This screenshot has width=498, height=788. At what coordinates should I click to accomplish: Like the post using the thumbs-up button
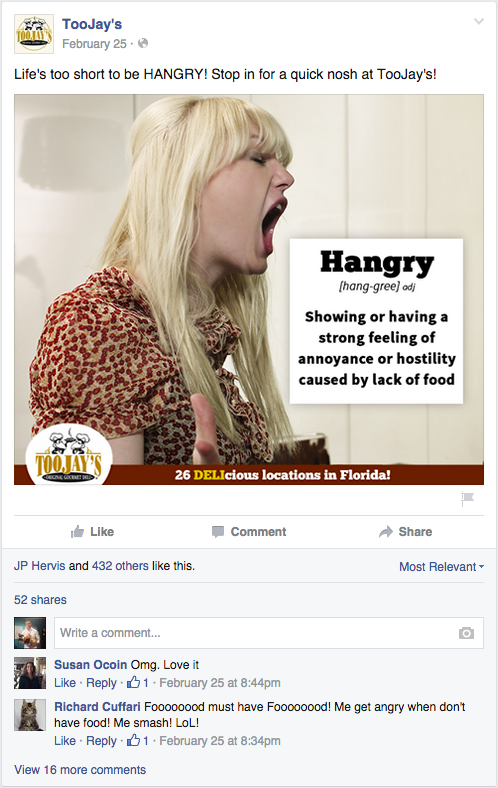(92, 532)
